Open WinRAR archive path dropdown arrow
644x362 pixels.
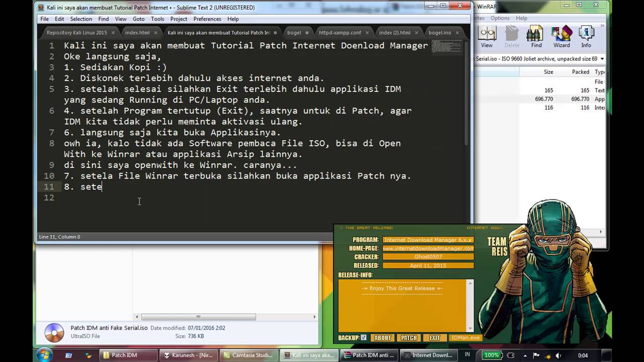click(602, 59)
